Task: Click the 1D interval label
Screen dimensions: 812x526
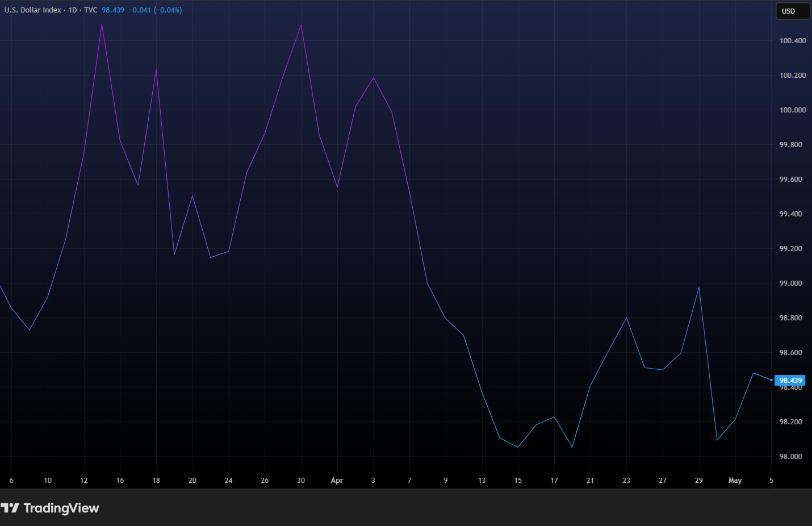Action: point(73,10)
